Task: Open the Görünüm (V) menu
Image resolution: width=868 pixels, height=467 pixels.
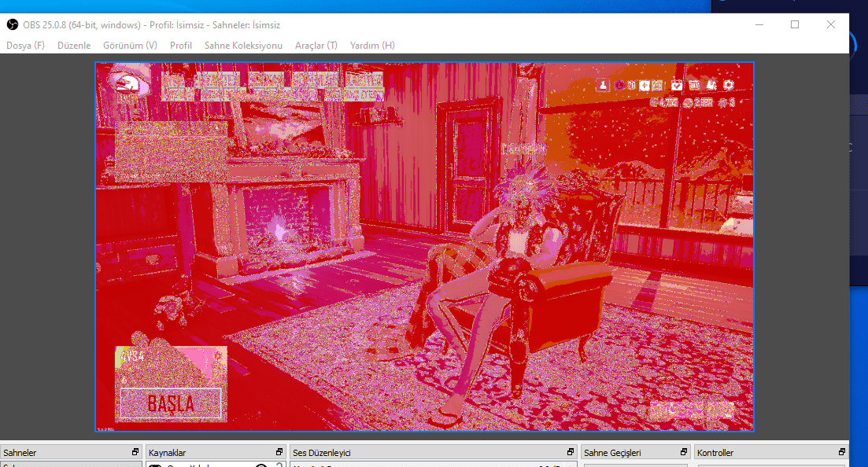Action: pyautogui.click(x=130, y=46)
